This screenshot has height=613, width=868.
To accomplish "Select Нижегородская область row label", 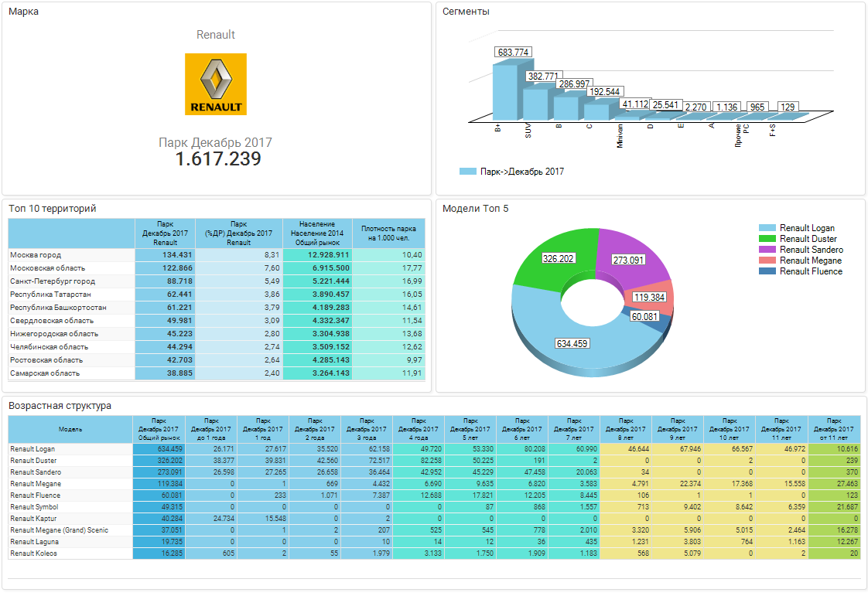I will 53,334.
